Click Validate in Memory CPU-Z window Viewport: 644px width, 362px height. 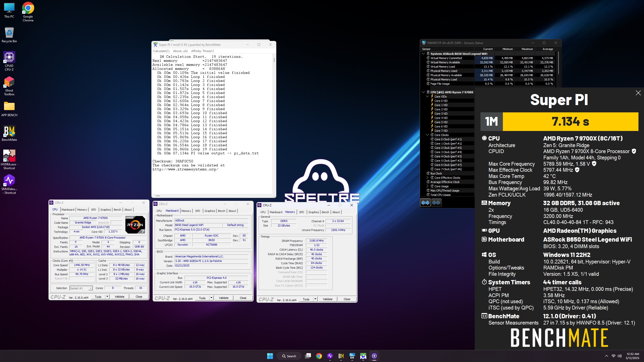point(328,299)
